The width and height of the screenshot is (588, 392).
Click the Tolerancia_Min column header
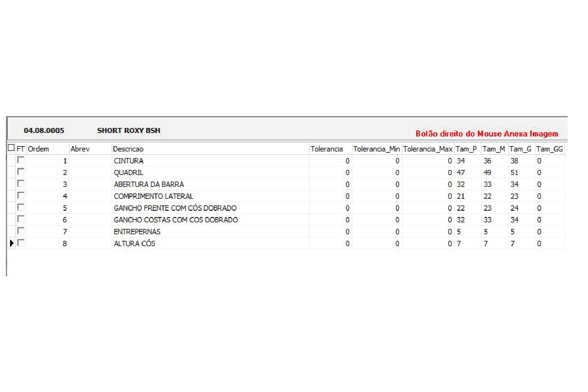(377, 149)
